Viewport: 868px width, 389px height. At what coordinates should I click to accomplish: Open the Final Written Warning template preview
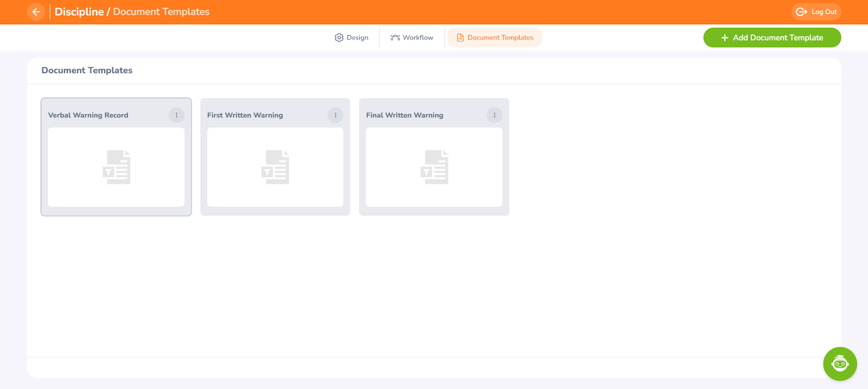pos(434,167)
